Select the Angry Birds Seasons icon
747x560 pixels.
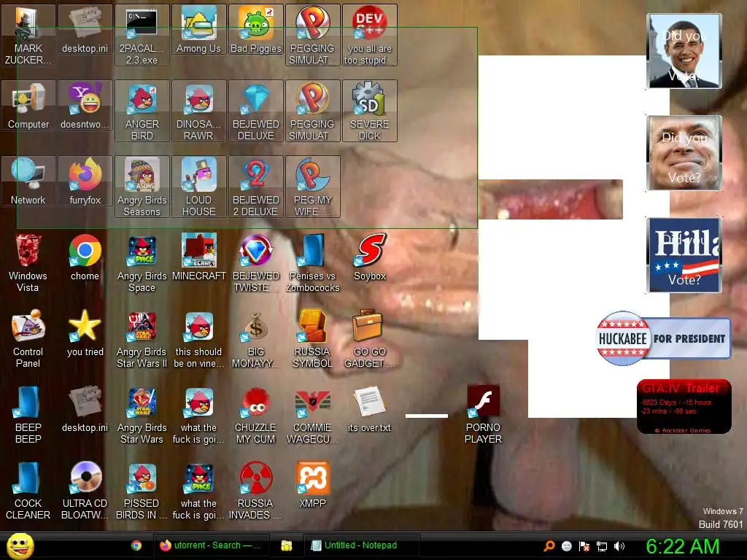click(x=142, y=187)
